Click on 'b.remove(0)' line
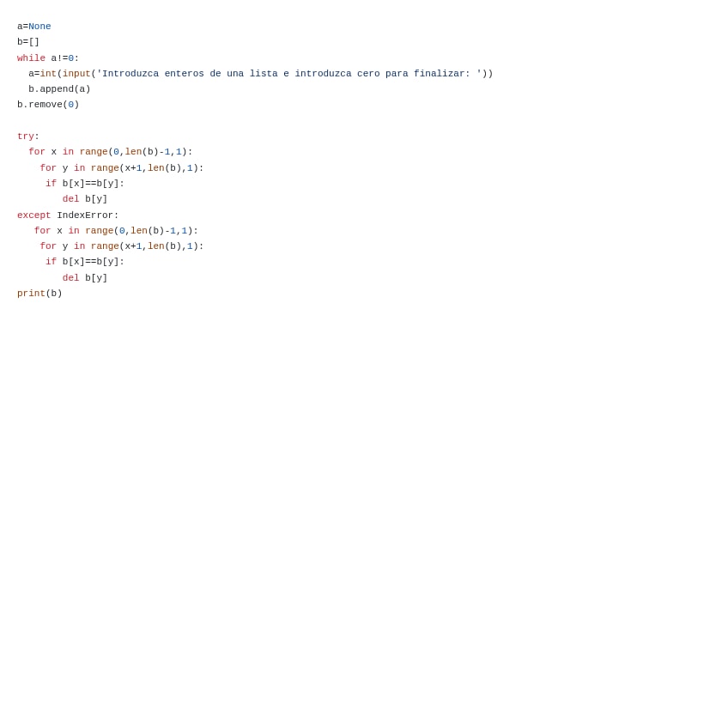This screenshot has width=728, height=728. pyautogui.click(x=48, y=105)
